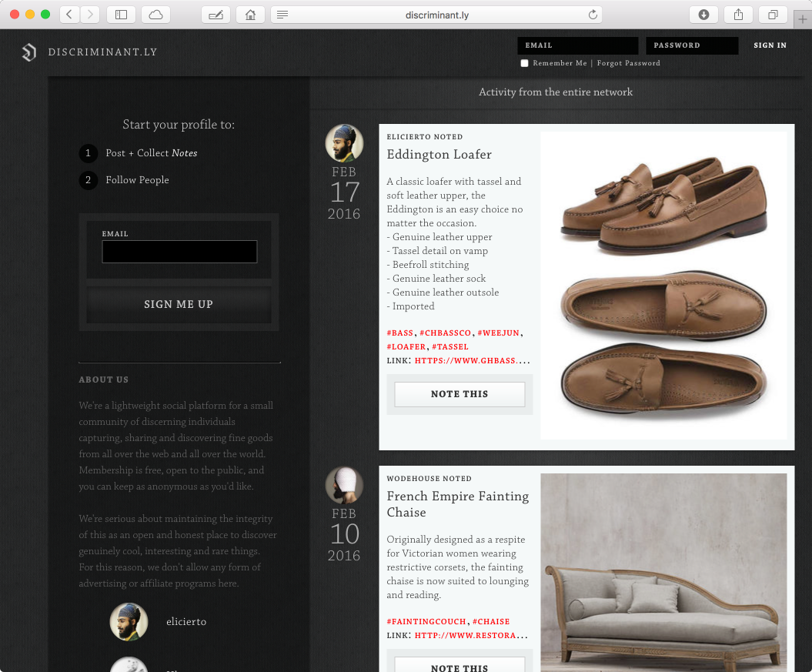812x672 pixels.
Task: Enable the Remember Me checkbox
Action: pyautogui.click(x=524, y=63)
